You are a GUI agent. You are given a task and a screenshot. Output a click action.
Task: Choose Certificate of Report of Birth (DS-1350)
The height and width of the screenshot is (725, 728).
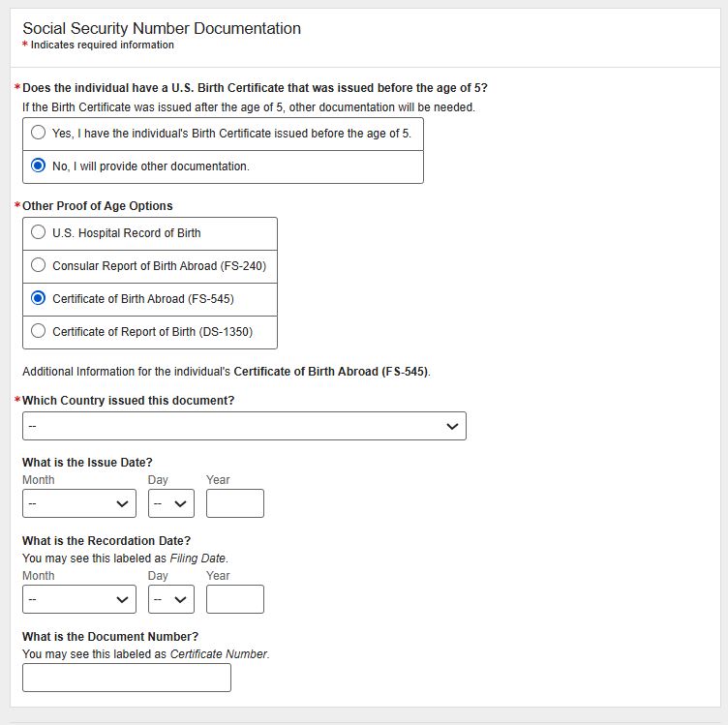[39, 331]
